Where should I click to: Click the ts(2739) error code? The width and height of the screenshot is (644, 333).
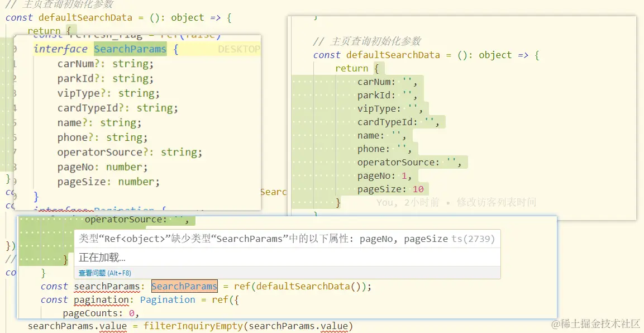[473, 239]
